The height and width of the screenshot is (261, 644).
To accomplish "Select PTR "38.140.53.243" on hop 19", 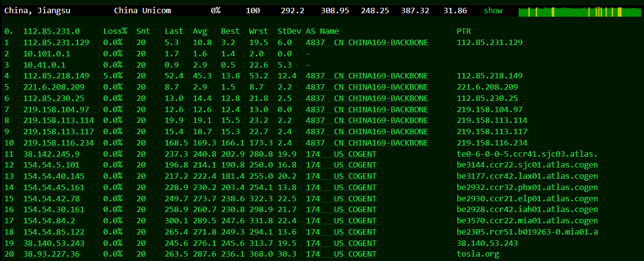I will pyautogui.click(x=487, y=243).
